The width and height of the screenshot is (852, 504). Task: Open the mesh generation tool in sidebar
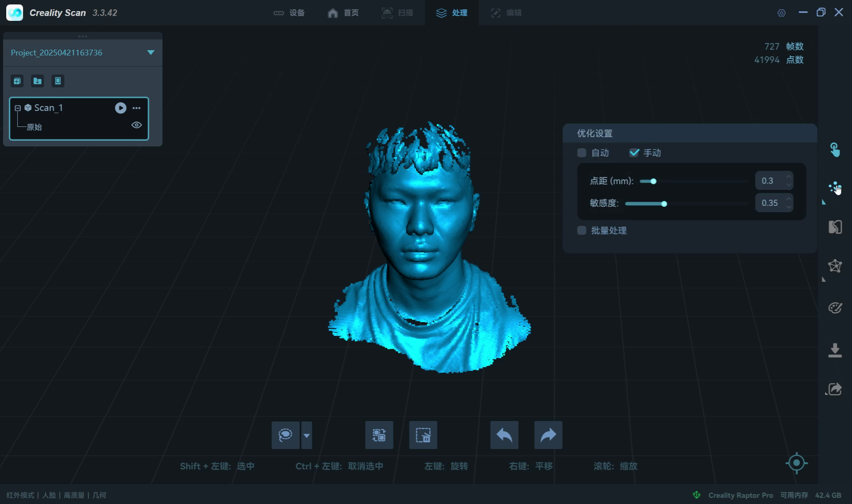[x=835, y=266]
